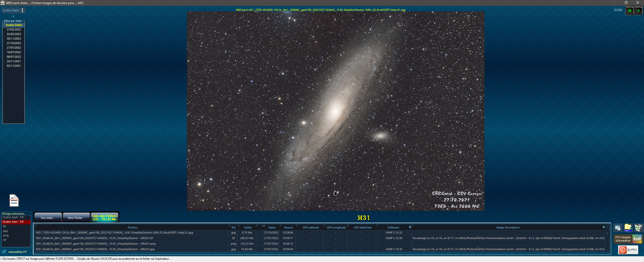644x262 pixels.
Task: Sort by the Ext. column header
Action: pos(234,227)
